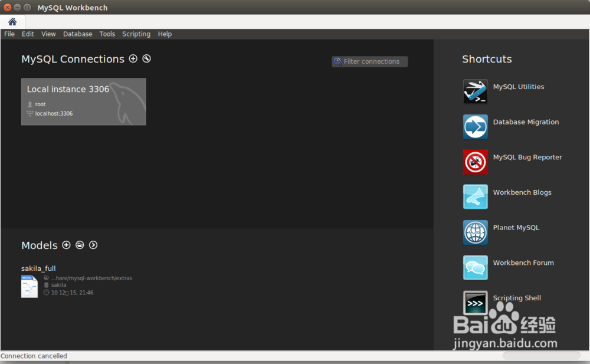Screen dimensions: 590x364
Task: Open the Workbench Blogs icon
Action: (x=475, y=197)
